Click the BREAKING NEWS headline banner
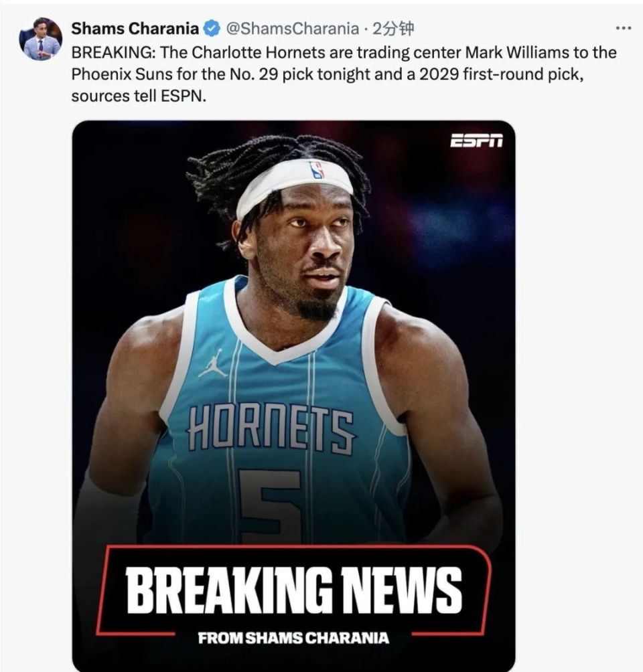The height and width of the screenshot is (672, 643). coord(294,590)
